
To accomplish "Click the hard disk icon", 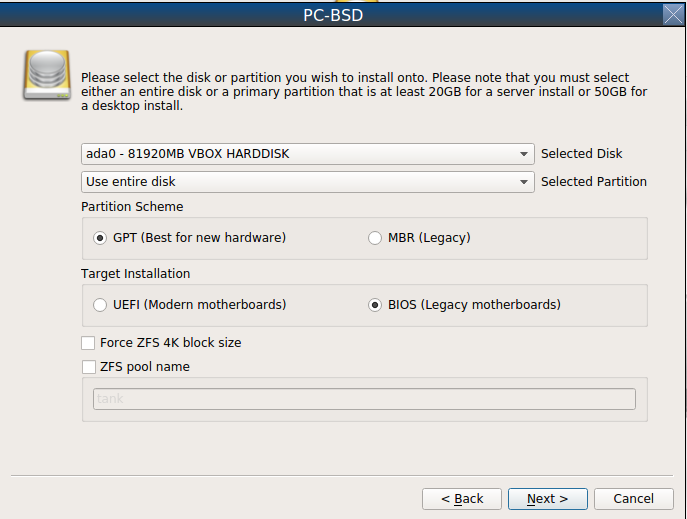I will [x=47, y=75].
